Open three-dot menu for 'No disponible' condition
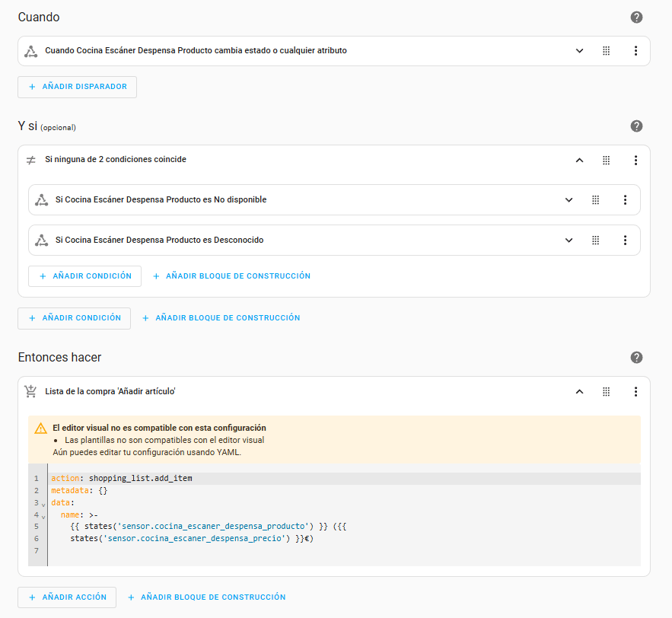Screen dimensions: 672x618 tap(625, 200)
